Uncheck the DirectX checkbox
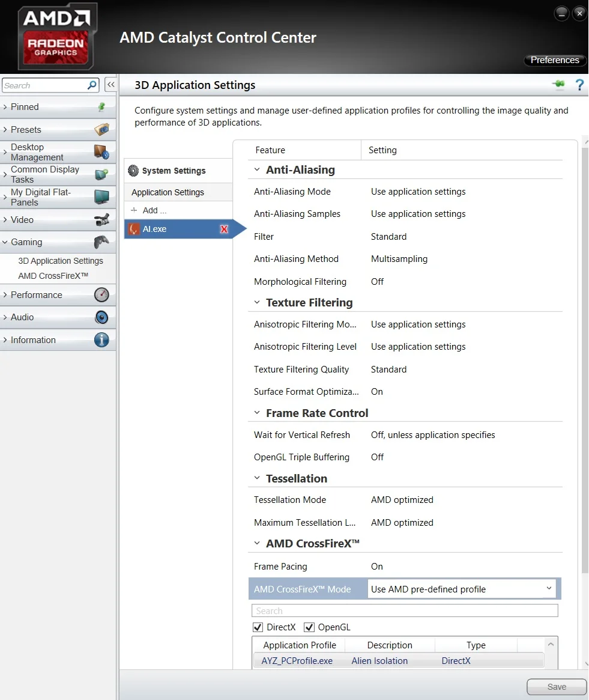589x700 pixels. 258,627
